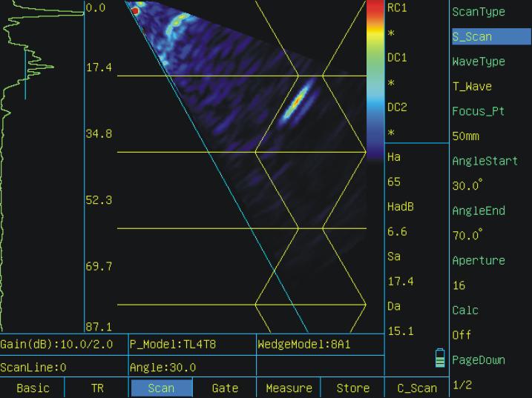
Task: Switch to C_Scan tab
Action: (x=416, y=388)
